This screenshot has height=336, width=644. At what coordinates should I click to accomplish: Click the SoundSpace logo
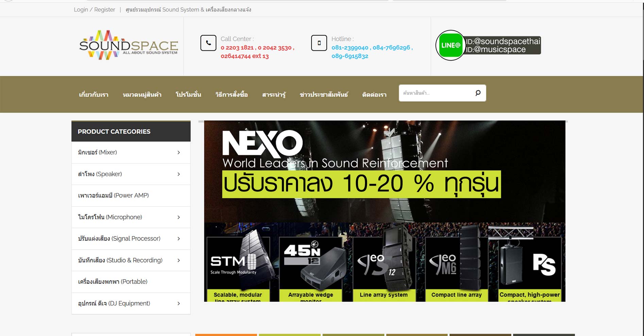129,45
